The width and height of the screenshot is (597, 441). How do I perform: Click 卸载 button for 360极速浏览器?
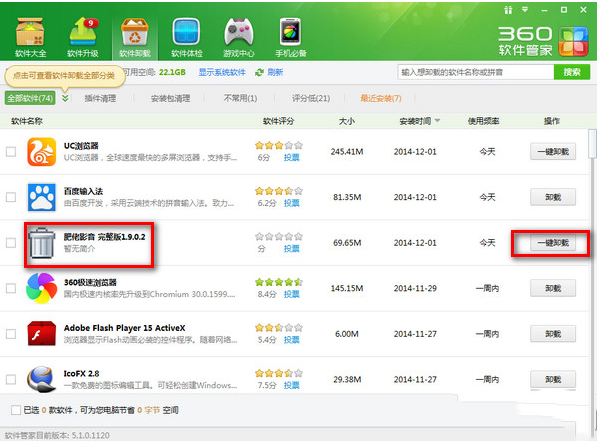(x=553, y=288)
